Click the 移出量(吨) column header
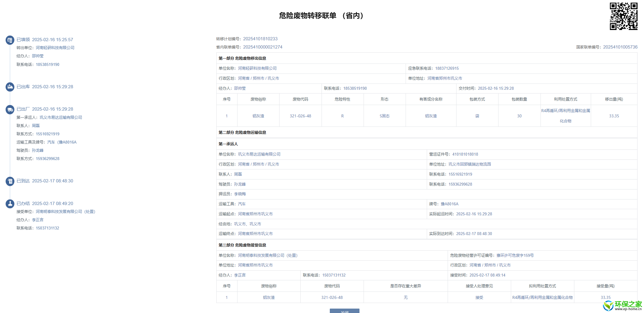The height and width of the screenshot is (313, 644). tap(614, 99)
